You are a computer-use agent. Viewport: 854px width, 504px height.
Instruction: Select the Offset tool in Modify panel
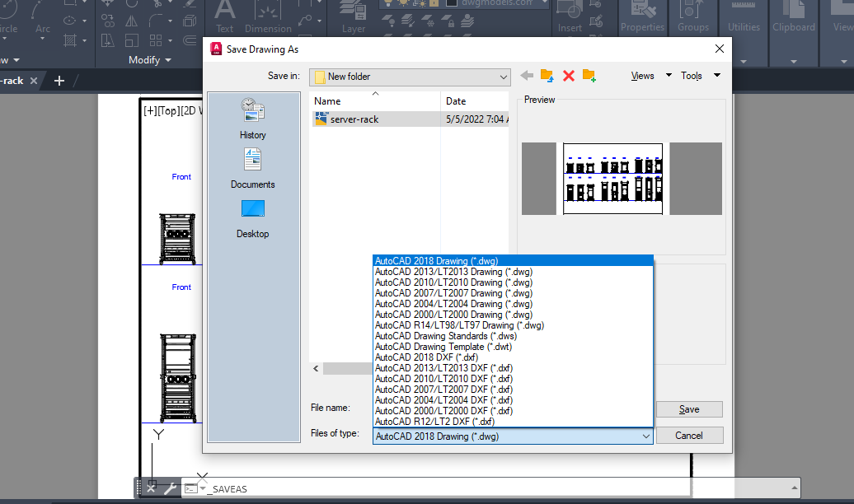click(190, 40)
